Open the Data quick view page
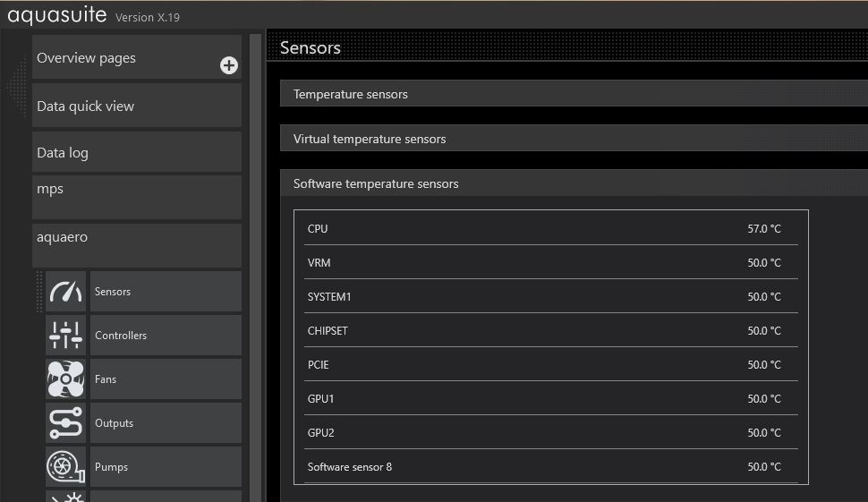The height and width of the screenshot is (502, 868). [x=137, y=106]
